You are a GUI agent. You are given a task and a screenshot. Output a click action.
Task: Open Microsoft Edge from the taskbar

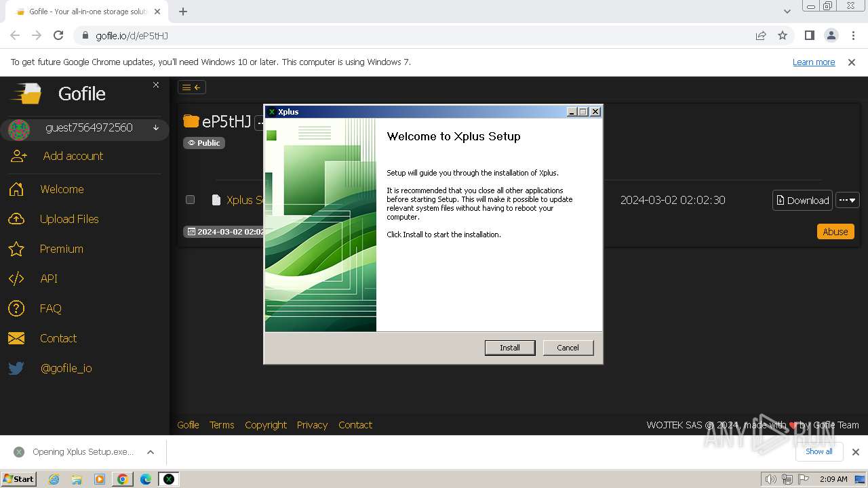pos(146,479)
